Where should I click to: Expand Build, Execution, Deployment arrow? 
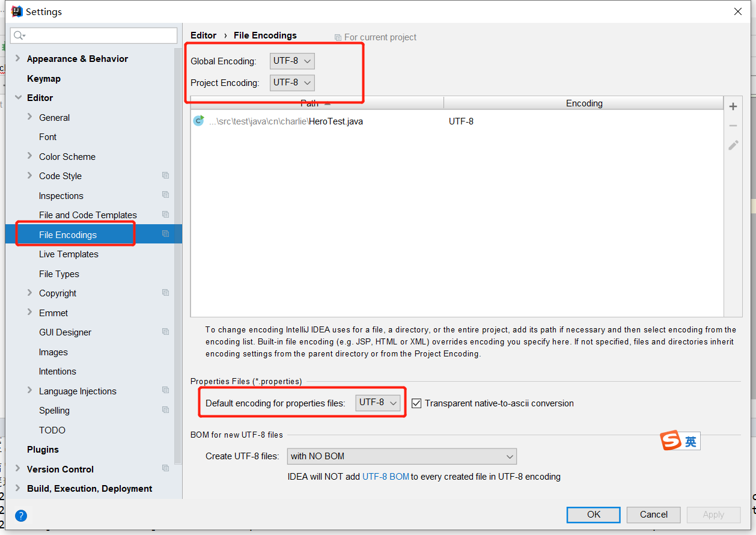pyautogui.click(x=17, y=488)
